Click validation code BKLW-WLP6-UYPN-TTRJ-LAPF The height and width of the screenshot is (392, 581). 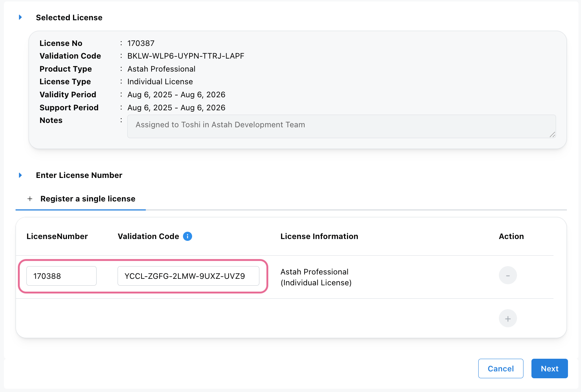click(x=186, y=56)
